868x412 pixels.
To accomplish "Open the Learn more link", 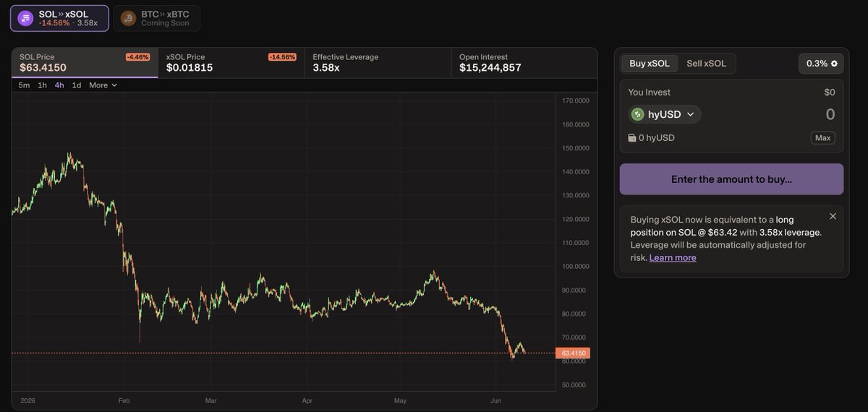I will [x=673, y=258].
